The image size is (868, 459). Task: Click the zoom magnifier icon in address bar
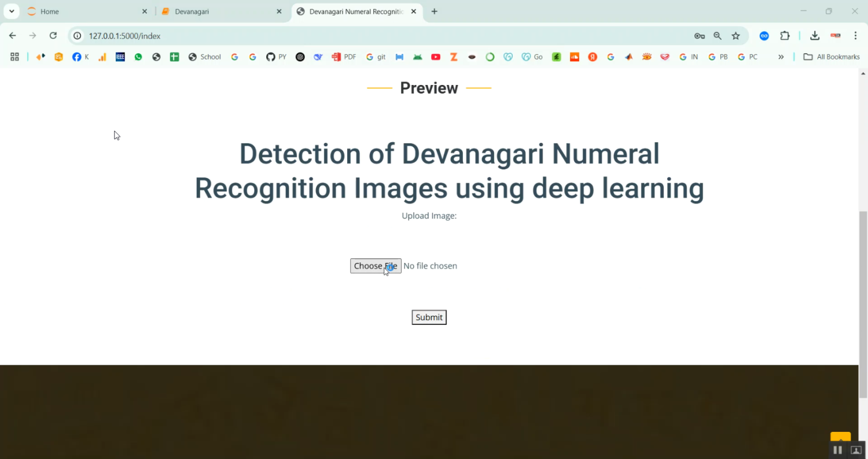(718, 36)
